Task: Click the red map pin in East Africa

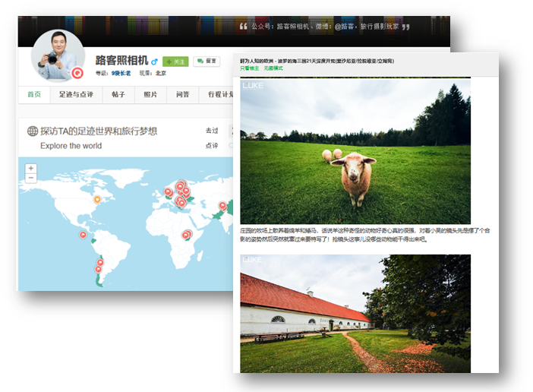Action: (x=186, y=235)
